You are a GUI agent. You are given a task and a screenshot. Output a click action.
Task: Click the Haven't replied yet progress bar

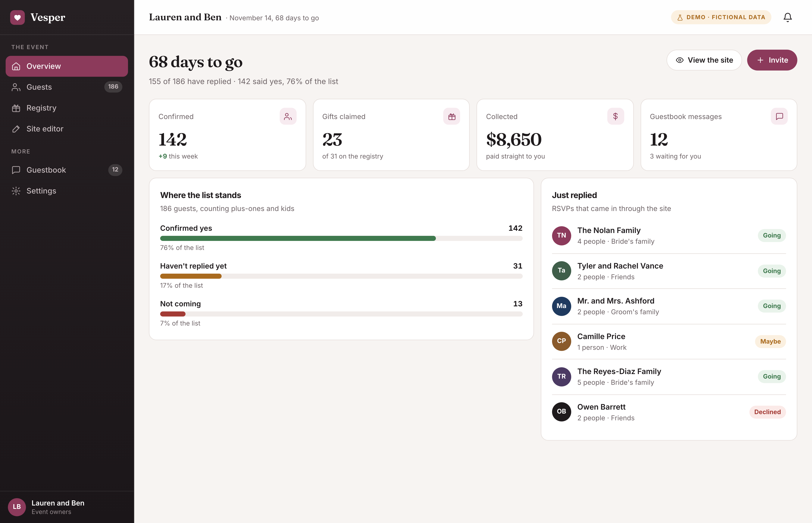341,276
